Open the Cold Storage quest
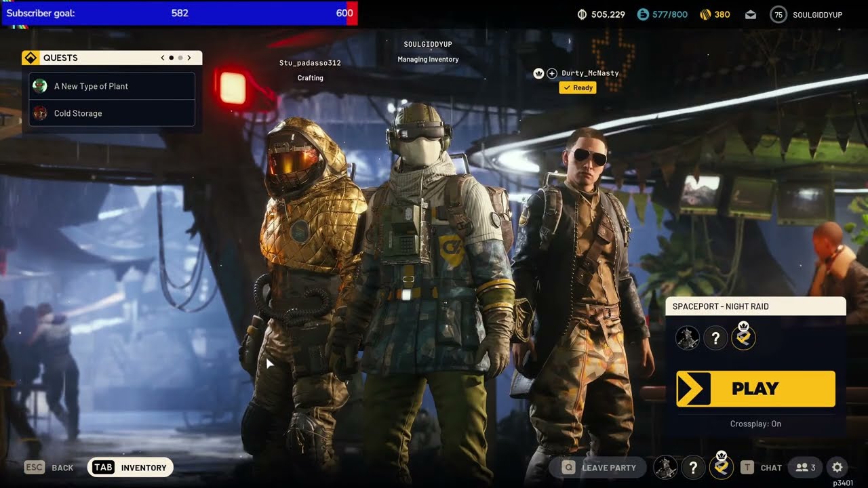Screen dimensions: 868x488 click(112, 113)
